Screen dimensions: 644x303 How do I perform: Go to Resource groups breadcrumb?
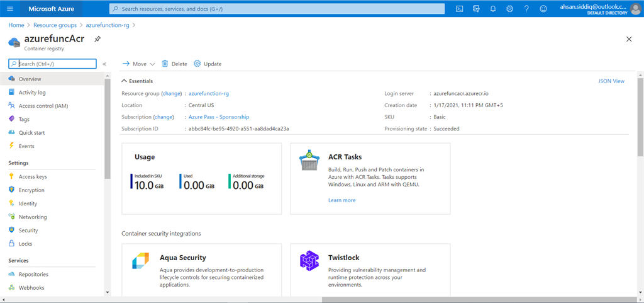55,25
